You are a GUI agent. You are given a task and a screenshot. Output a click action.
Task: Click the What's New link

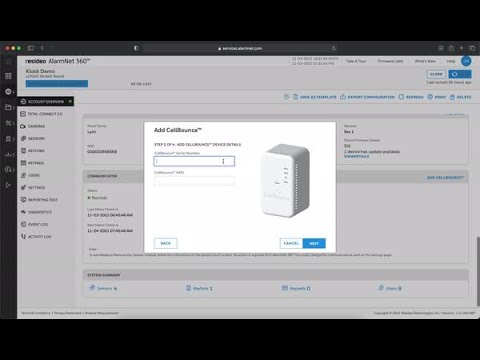point(425,61)
